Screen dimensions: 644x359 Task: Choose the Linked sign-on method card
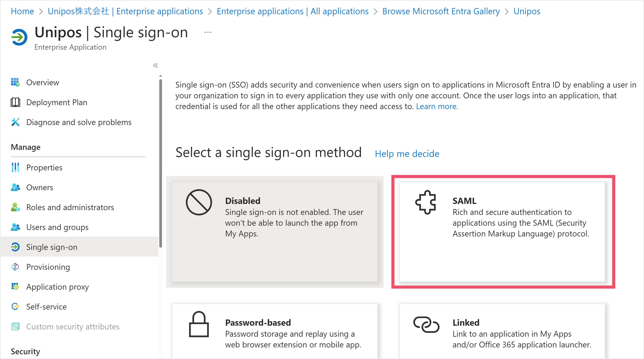(502, 331)
